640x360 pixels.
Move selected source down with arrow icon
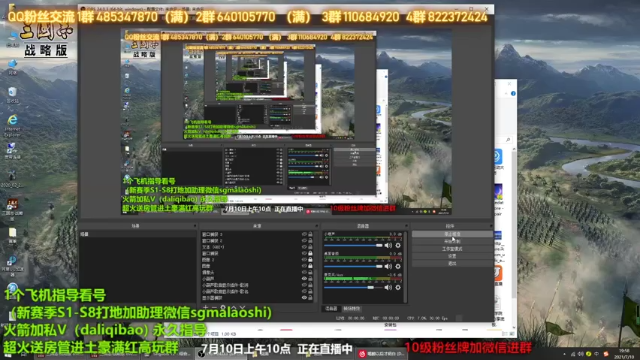click(242, 307)
